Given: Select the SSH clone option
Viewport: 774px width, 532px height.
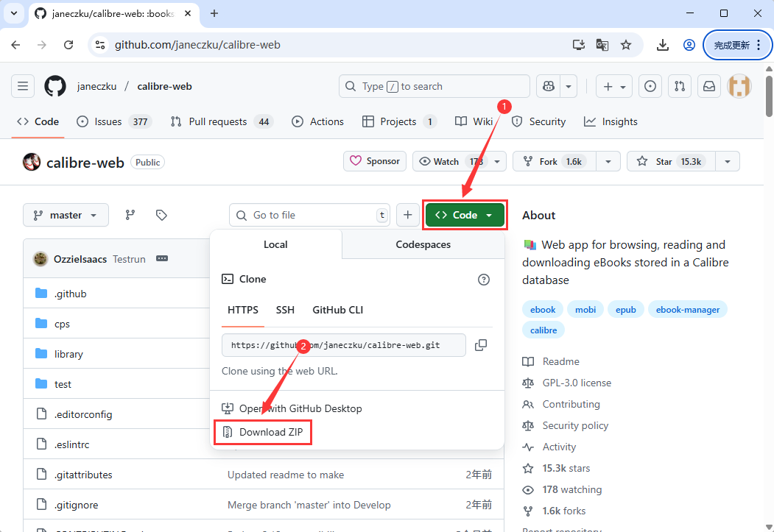Looking at the screenshot, I should click(285, 310).
